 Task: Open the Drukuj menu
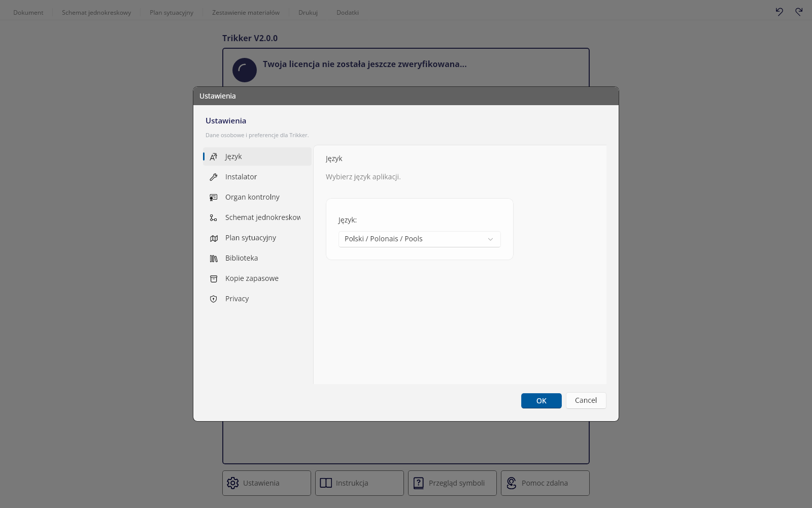[x=308, y=12]
